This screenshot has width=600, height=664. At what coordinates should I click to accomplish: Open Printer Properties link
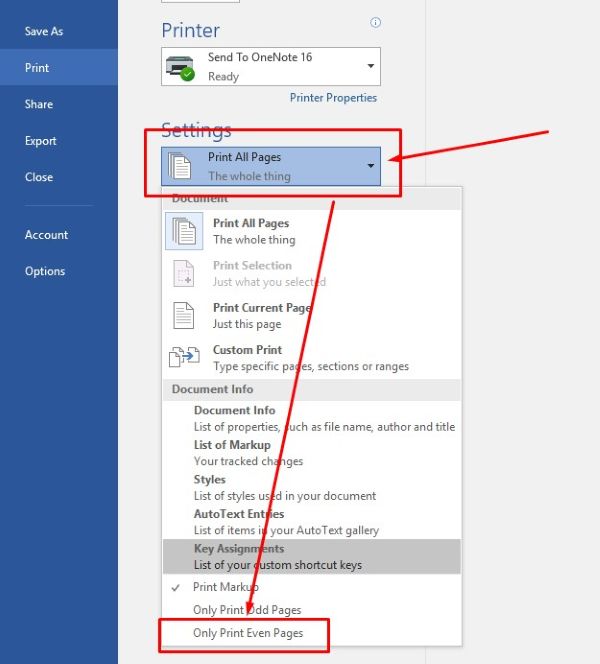pyautogui.click(x=333, y=98)
